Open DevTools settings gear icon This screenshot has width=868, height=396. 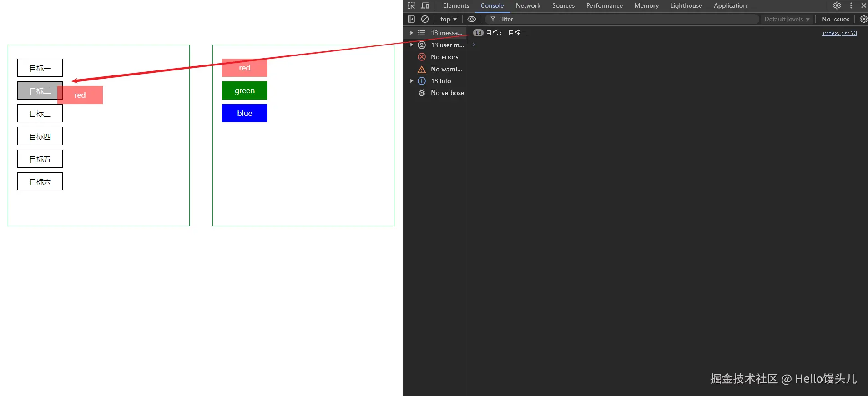point(837,5)
